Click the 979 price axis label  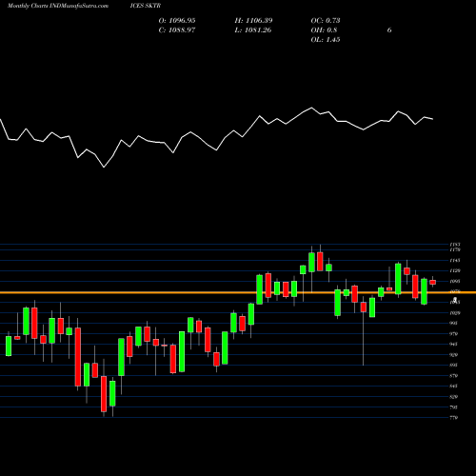click(x=454, y=334)
